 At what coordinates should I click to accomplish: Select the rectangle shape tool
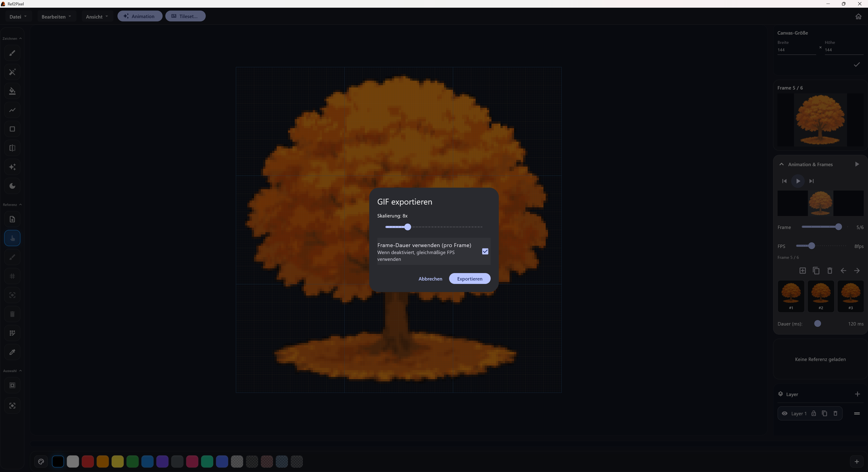pos(12,129)
